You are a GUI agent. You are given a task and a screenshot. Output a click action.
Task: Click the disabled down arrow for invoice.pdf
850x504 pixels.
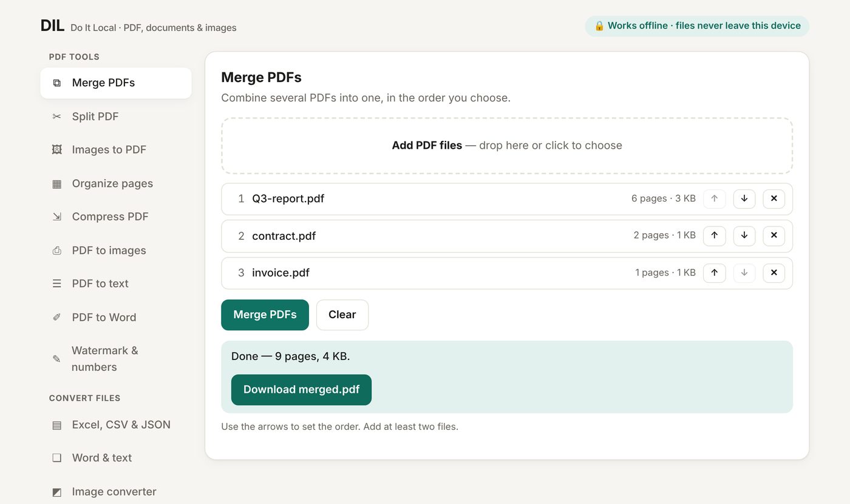[x=744, y=273]
